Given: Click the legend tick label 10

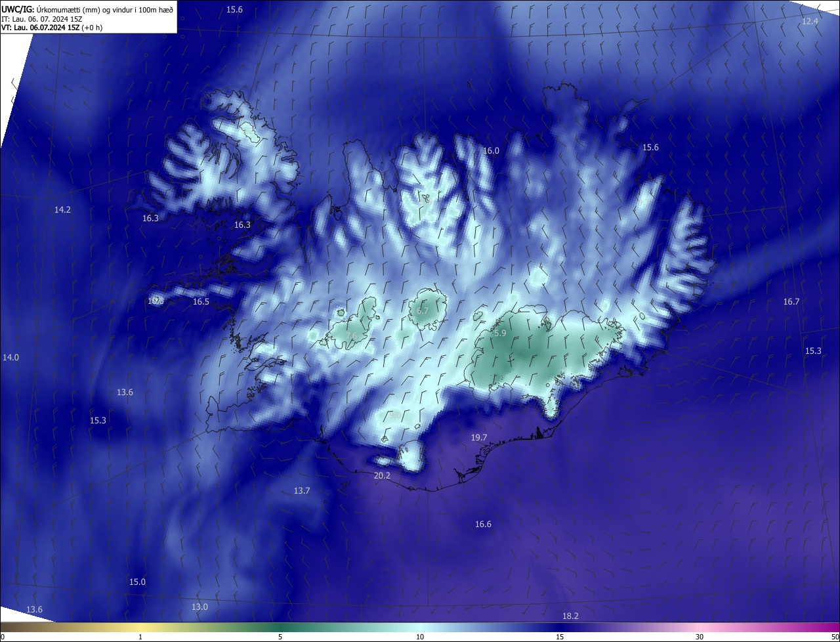Looking at the screenshot, I should [x=420, y=637].
